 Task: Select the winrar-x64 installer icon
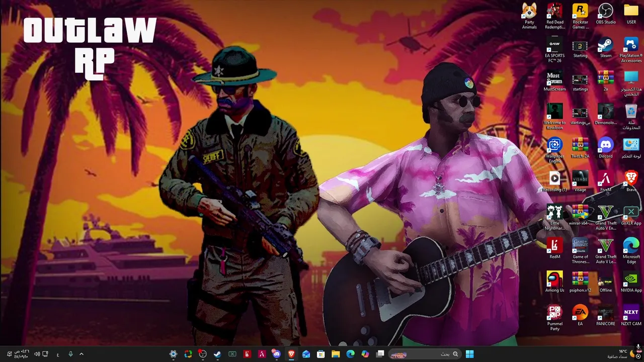(x=580, y=215)
